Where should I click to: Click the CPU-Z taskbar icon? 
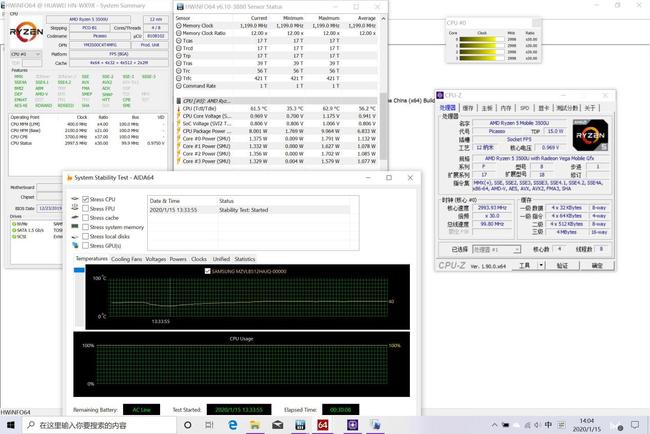[354, 425]
